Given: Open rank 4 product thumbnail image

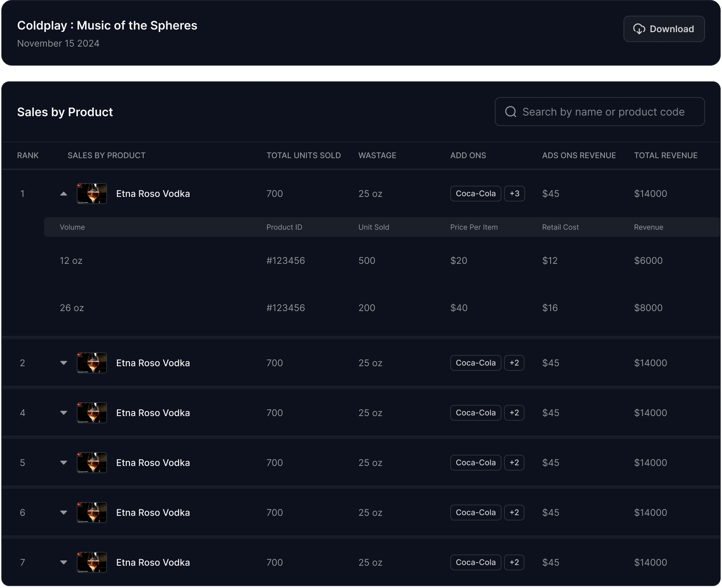Looking at the screenshot, I should coord(92,412).
